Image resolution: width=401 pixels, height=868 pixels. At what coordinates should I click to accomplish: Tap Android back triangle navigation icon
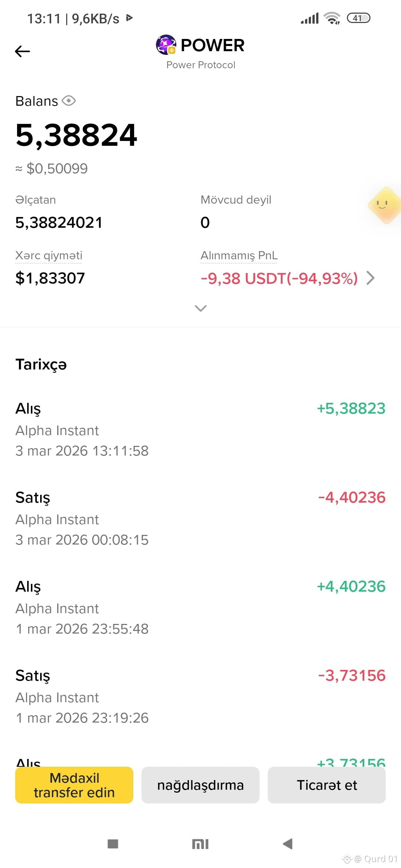(288, 844)
